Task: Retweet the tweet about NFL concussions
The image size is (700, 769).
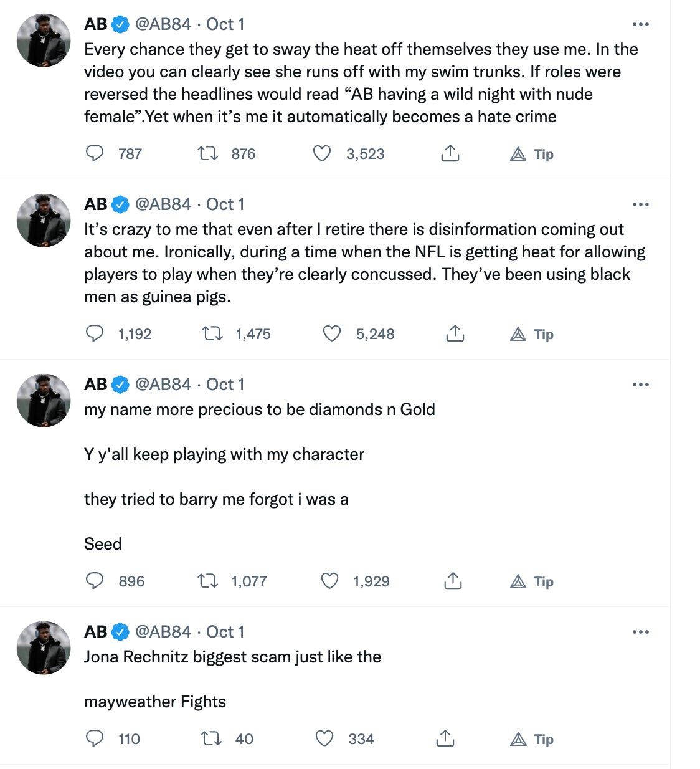Action: 212,334
